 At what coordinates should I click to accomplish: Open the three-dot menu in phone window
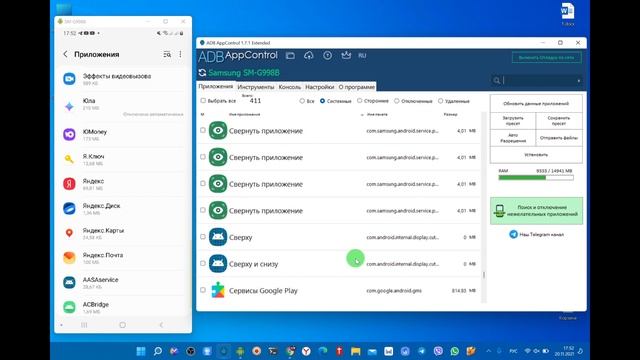pyautogui.click(x=180, y=54)
